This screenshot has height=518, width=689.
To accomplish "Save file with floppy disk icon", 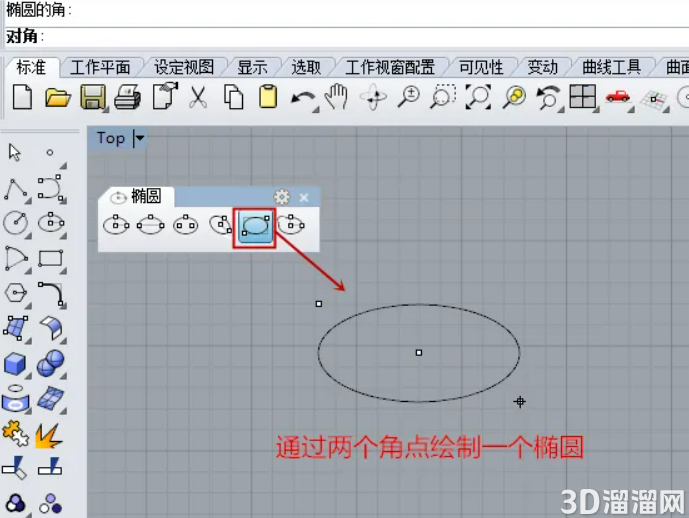I will pyautogui.click(x=93, y=97).
